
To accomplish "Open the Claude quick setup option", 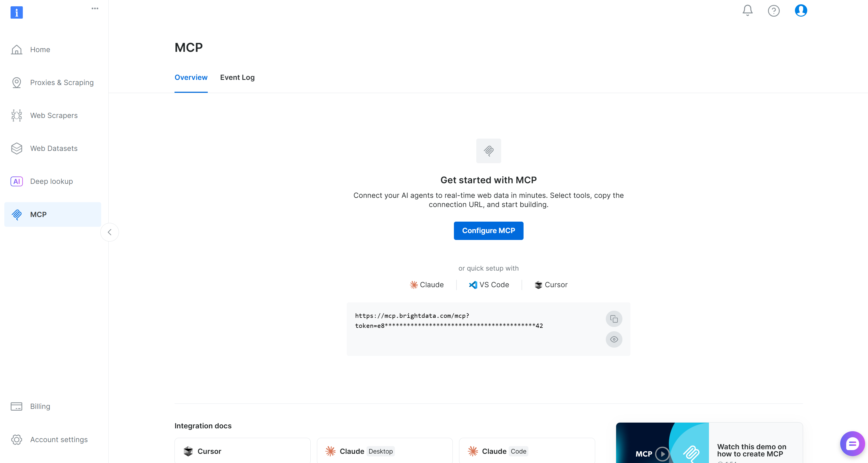I will point(427,285).
